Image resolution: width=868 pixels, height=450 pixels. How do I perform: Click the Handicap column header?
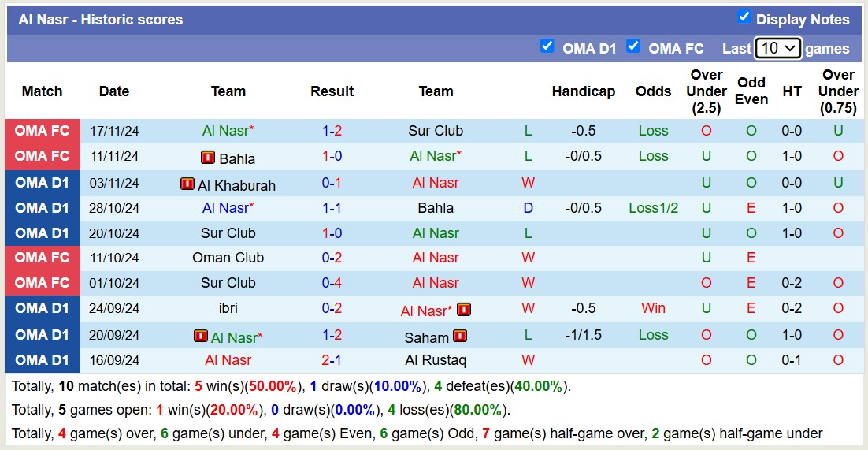click(583, 91)
